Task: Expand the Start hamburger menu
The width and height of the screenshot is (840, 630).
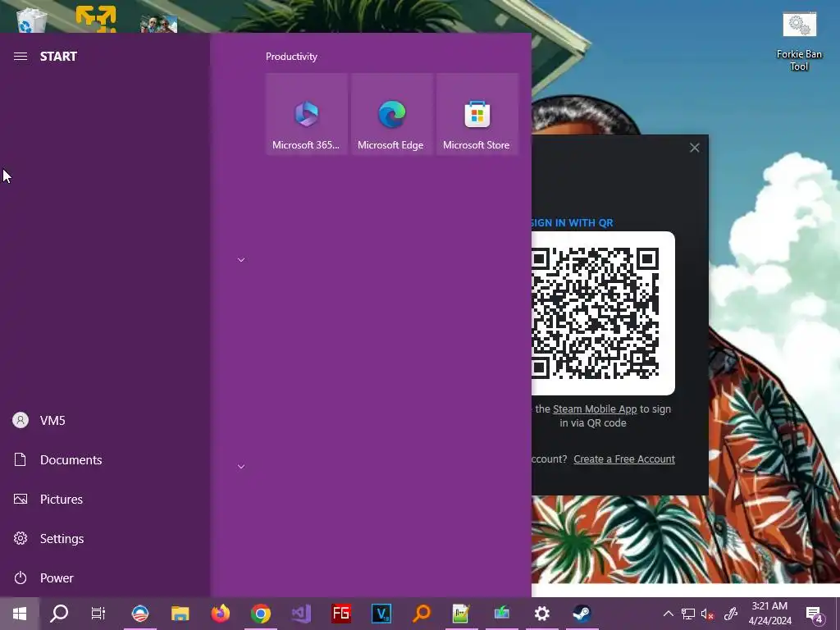Action: pyautogui.click(x=21, y=57)
